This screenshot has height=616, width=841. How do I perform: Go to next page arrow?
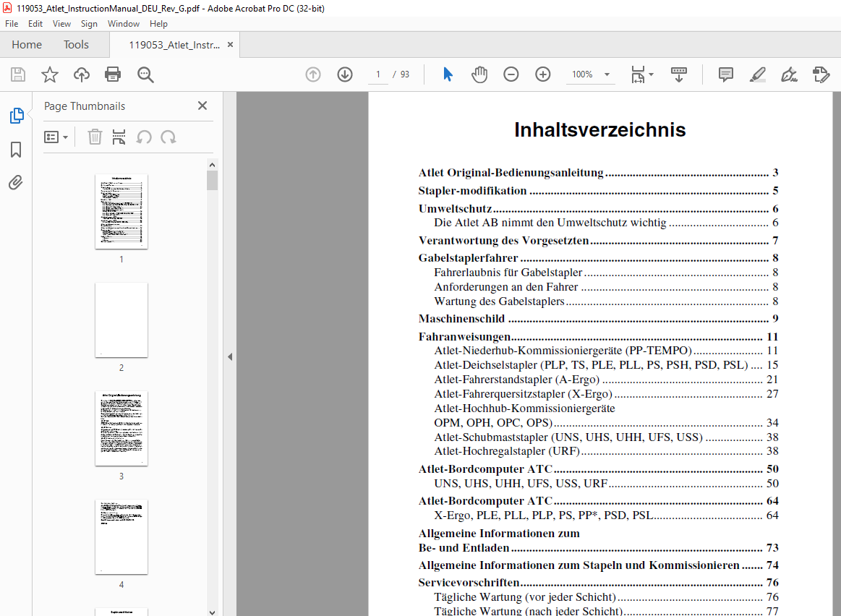[x=345, y=74]
